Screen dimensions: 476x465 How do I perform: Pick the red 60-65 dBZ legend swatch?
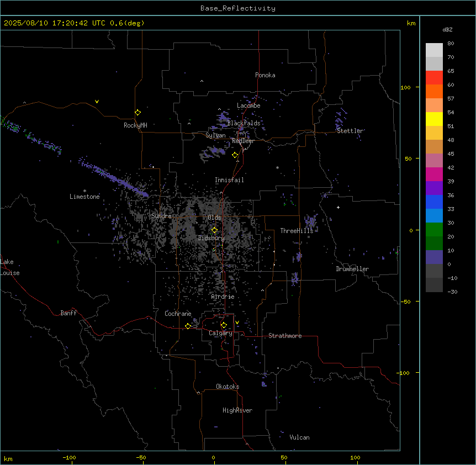(434, 77)
